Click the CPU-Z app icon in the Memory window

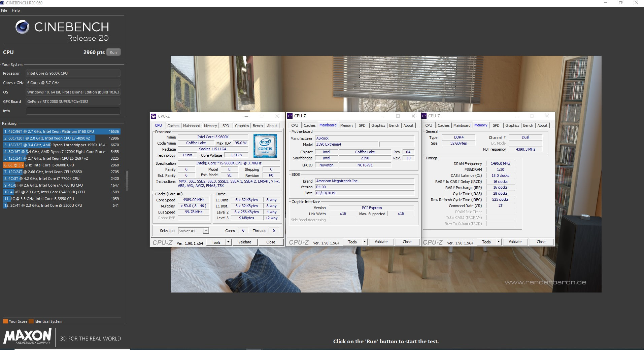tap(424, 116)
